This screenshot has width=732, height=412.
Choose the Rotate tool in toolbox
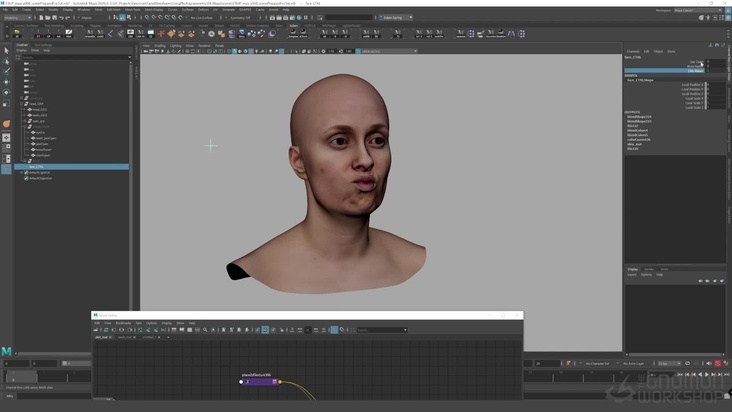click(6, 92)
